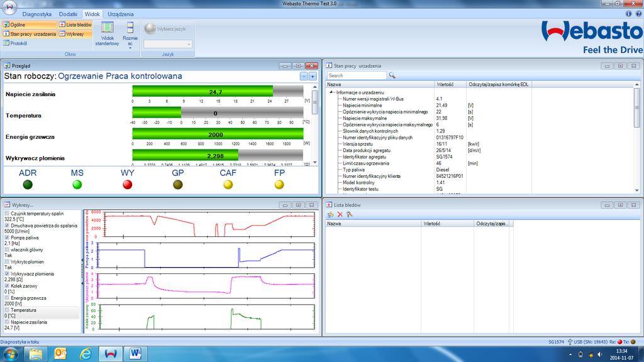The width and height of the screenshot is (644, 362).
Task: Click the Przegląd panel vertical scrollbar thumb
Action: (315, 102)
